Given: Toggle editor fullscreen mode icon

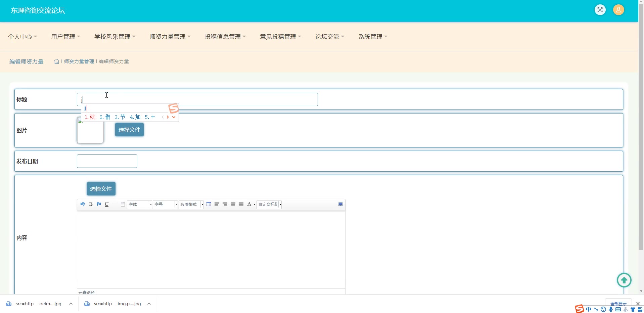Looking at the screenshot, I should [x=340, y=204].
